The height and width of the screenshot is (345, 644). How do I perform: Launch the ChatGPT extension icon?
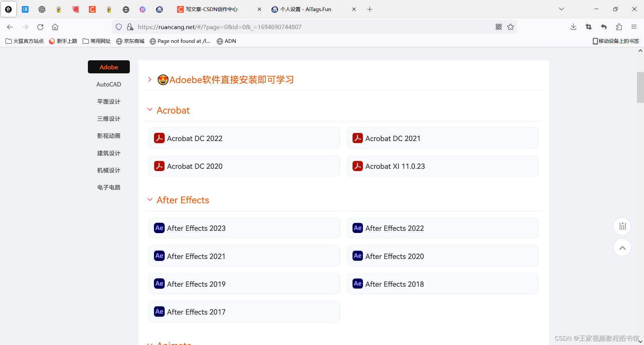pyautogui.click(x=42, y=9)
